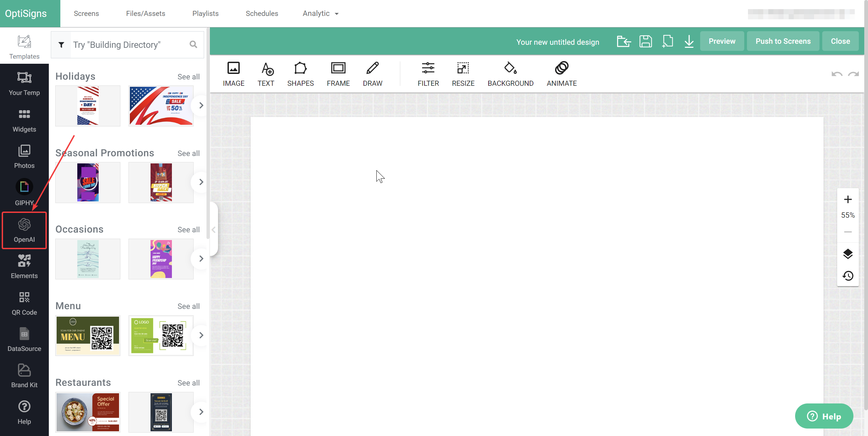868x436 pixels.
Task: Show more Menu templates with the arrow
Action: point(201,335)
